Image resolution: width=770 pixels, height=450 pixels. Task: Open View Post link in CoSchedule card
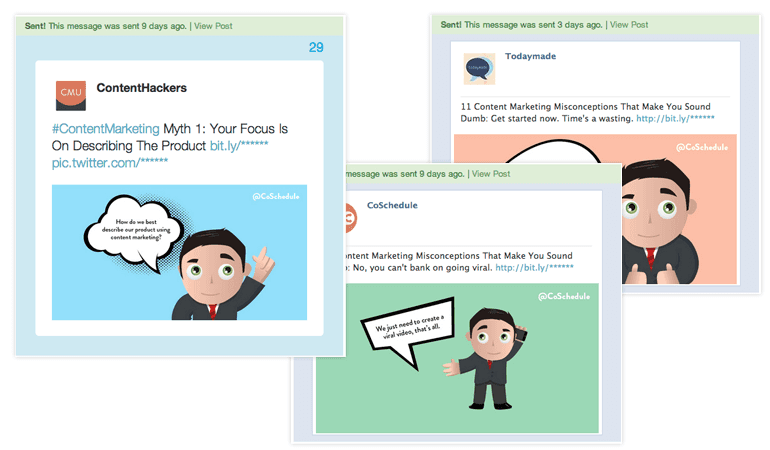tap(491, 174)
